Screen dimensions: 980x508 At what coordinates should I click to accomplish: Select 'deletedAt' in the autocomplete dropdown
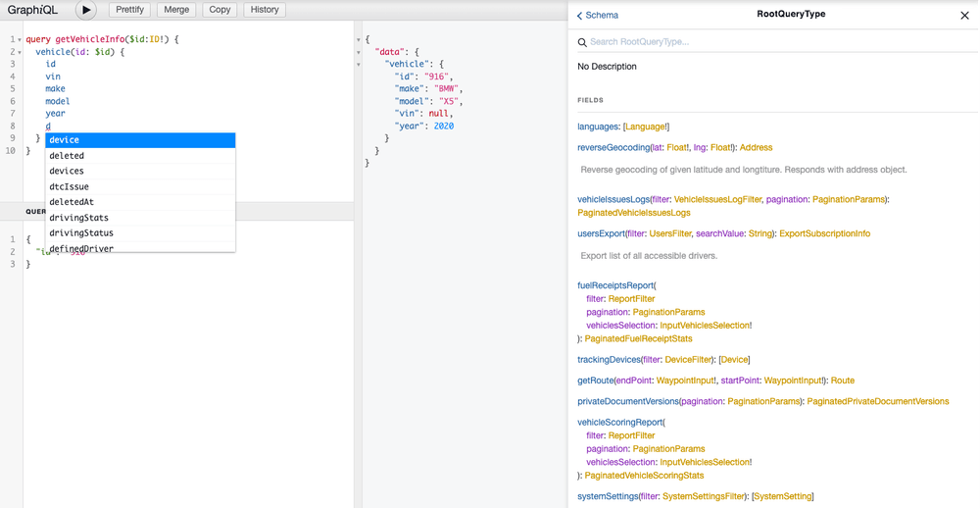(x=140, y=202)
